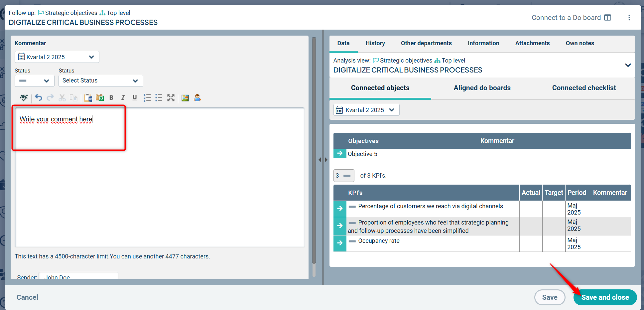The width and height of the screenshot is (644, 310).
Task: Click Paste from Word icon
Action: pos(88,98)
